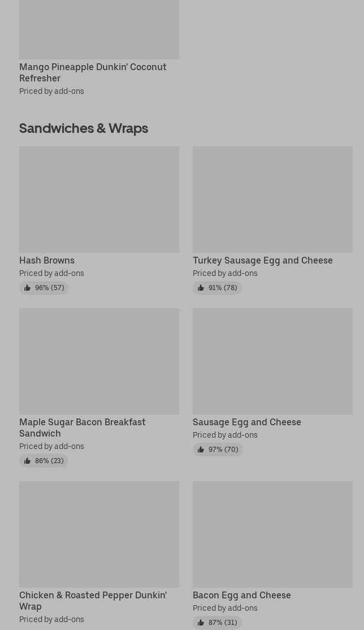The height and width of the screenshot is (630, 364).
Task: Open the Maple Sugar Bacon Breakfast Sandwich image
Action: 99,361
